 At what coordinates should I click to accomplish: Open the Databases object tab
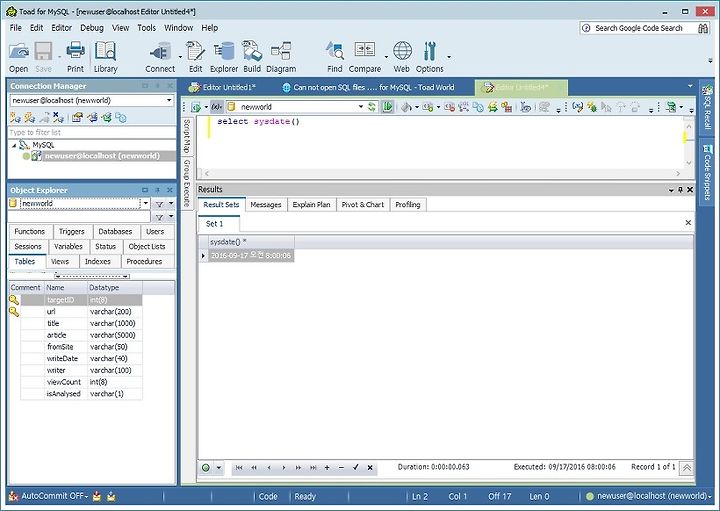(x=115, y=231)
